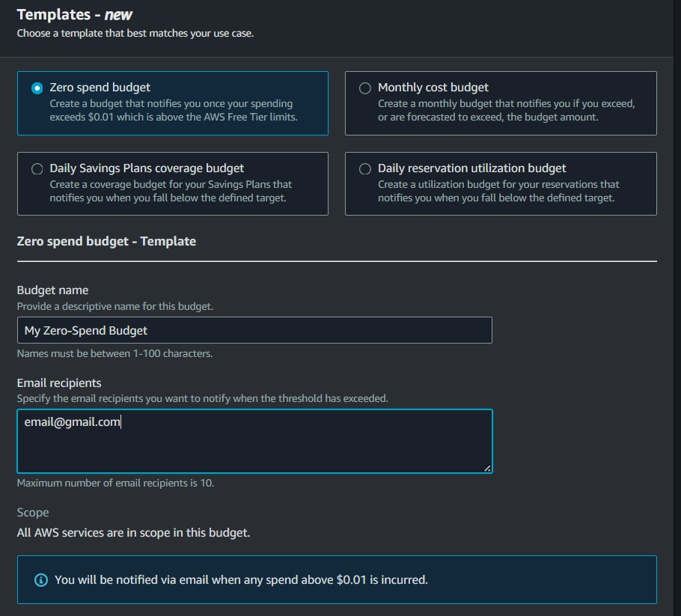681x616 pixels.
Task: Click the "Zero spend budget - Template" heading
Action: [106, 241]
